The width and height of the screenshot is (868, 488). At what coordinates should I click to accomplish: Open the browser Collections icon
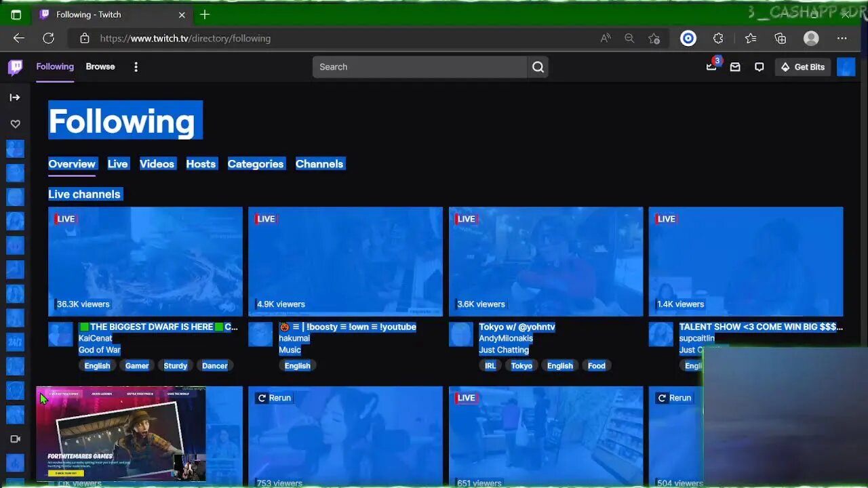(x=781, y=39)
